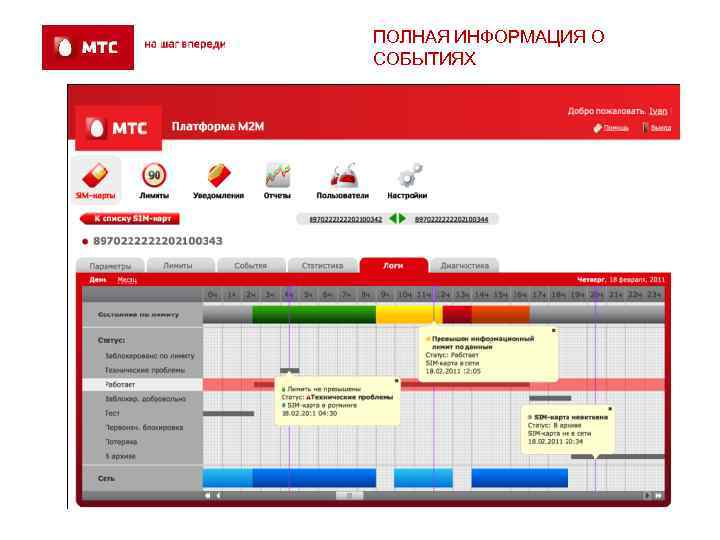Click the 9ч hour column header

coord(386,294)
